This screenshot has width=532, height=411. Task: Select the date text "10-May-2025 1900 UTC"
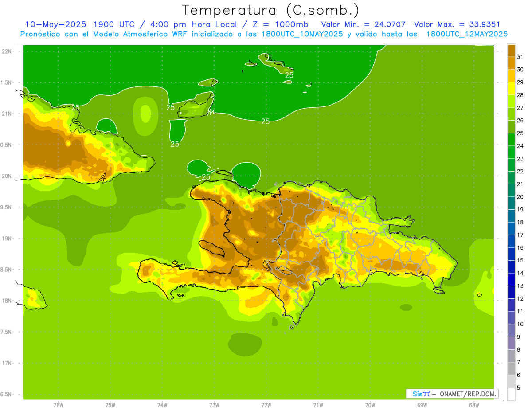coord(81,24)
